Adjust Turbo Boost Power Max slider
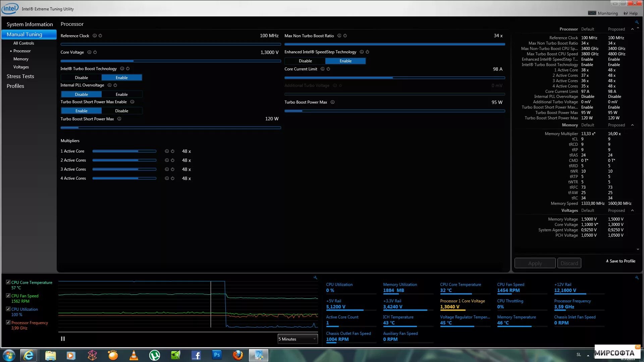Image resolution: width=644 pixels, height=362 pixels. pos(395,111)
